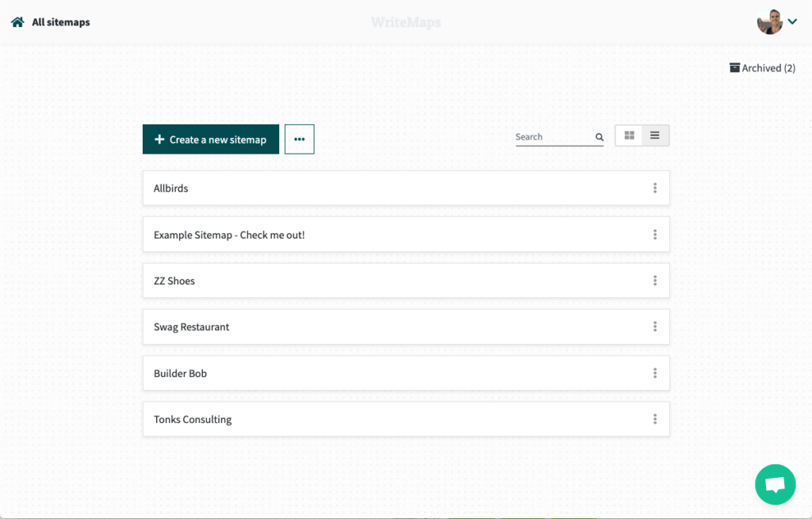Viewport: 812px width, 519px height.
Task: Open the ellipsis options button beside create sitemap
Action: [x=299, y=139]
